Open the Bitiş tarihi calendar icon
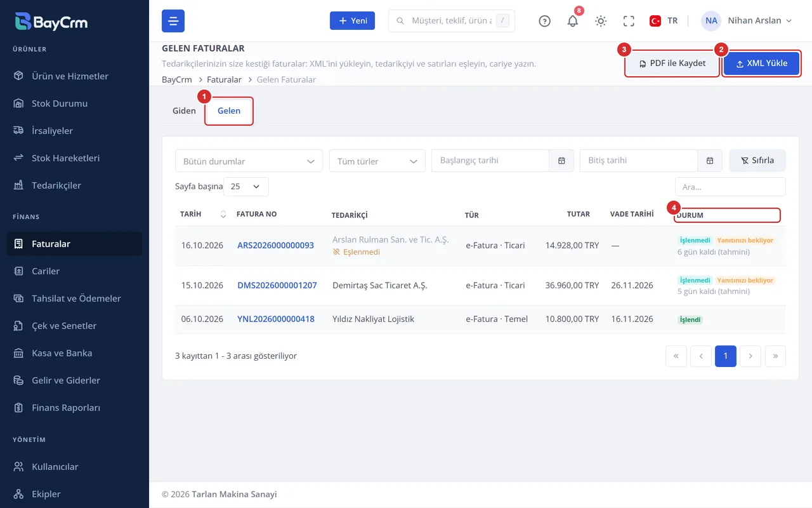The width and height of the screenshot is (812, 508). [710, 161]
